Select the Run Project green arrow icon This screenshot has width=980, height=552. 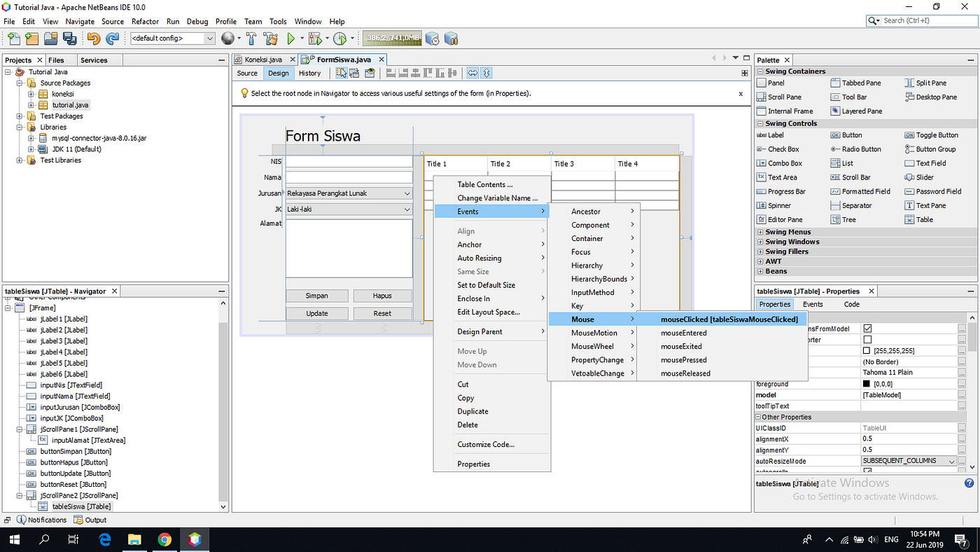[292, 39]
